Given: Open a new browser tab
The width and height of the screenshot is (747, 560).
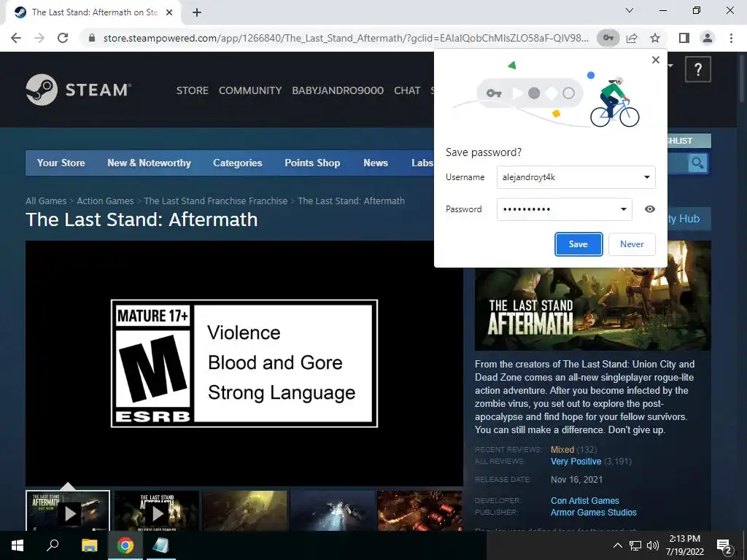Looking at the screenshot, I should [x=197, y=13].
